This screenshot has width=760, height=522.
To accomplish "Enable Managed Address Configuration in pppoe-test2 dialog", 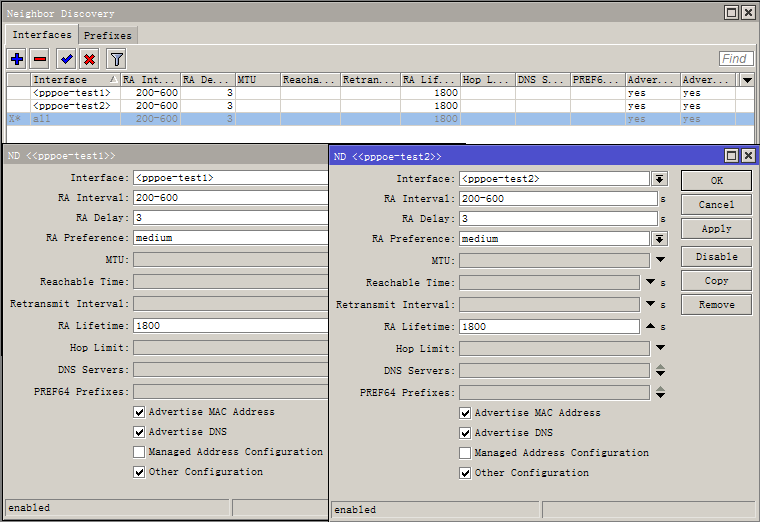I will point(465,453).
